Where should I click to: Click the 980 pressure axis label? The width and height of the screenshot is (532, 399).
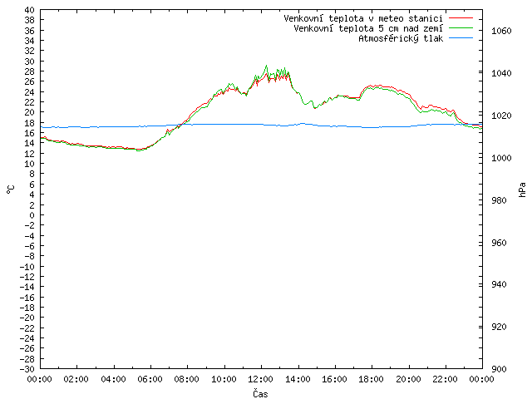pos(499,200)
